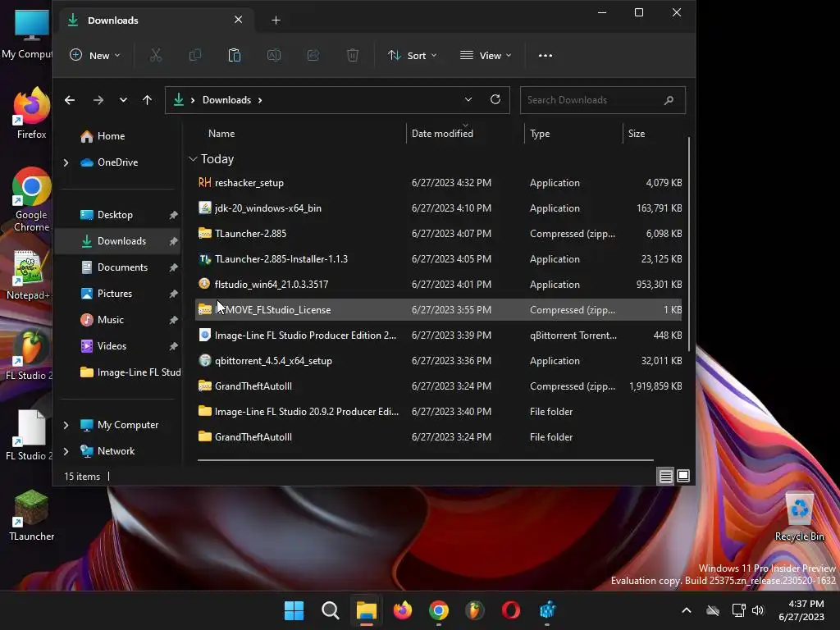Switch to details view layout icon
The height and width of the screenshot is (630, 840).
pos(666,476)
